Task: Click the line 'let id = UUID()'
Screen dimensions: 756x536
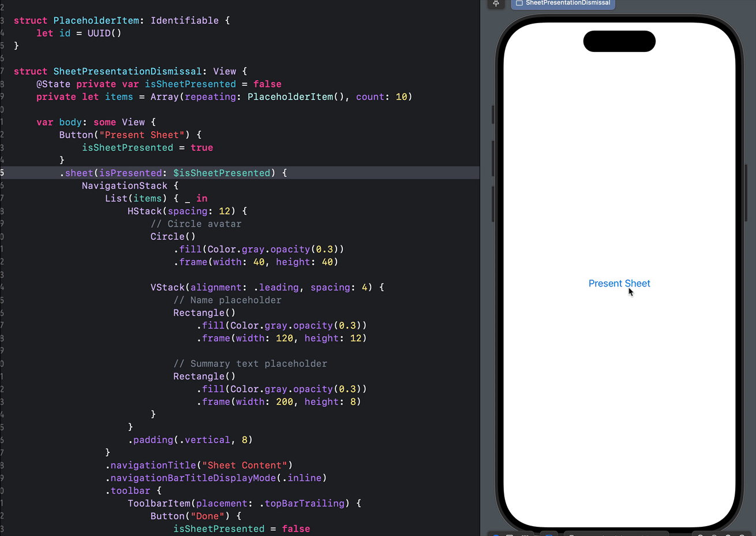Action: (79, 33)
